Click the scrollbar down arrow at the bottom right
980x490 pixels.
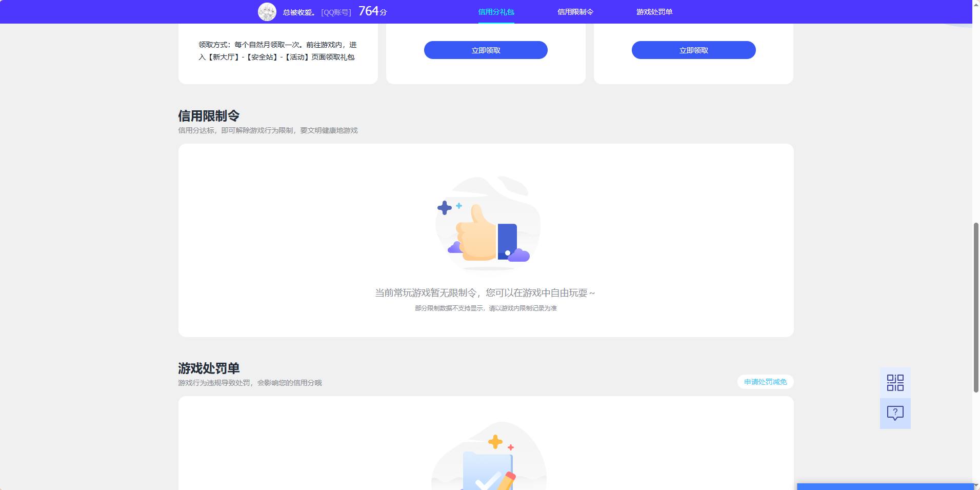click(976, 486)
